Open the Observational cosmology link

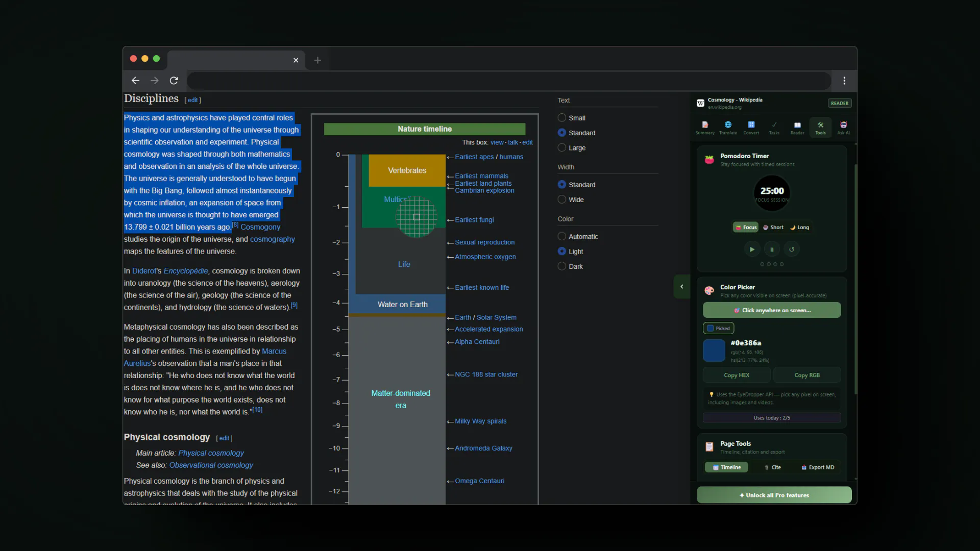pyautogui.click(x=211, y=465)
